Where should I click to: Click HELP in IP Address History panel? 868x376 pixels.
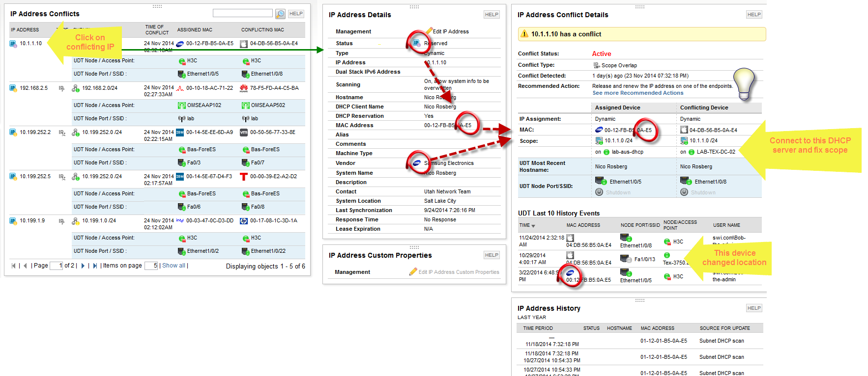(754, 308)
